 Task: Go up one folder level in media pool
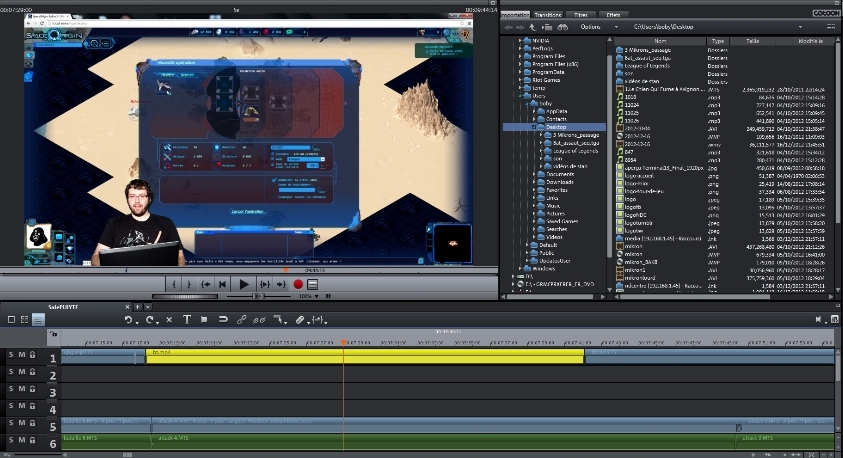point(532,27)
